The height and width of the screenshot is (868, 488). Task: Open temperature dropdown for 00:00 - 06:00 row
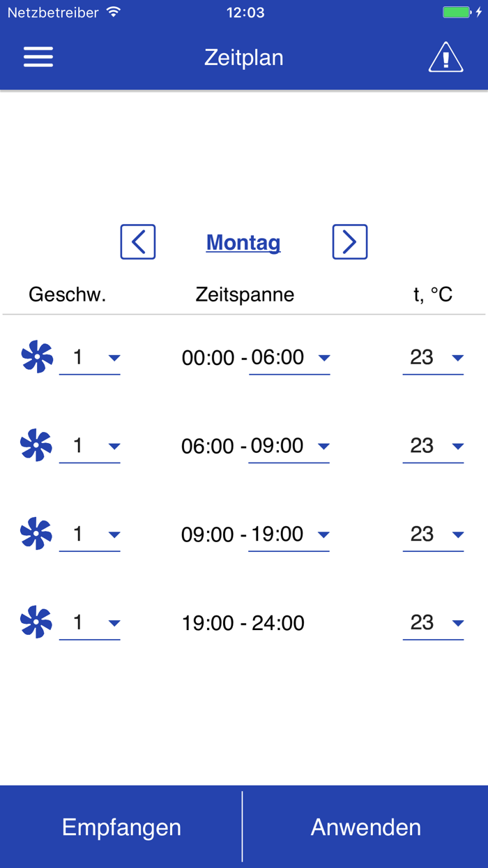[x=433, y=358]
